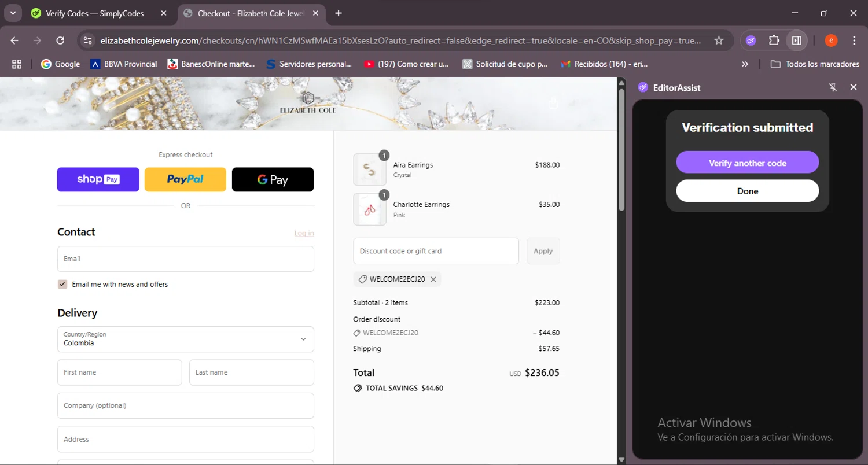Open the Gmail Recibidos bookmark
This screenshot has width=868, height=465.
(x=604, y=64)
